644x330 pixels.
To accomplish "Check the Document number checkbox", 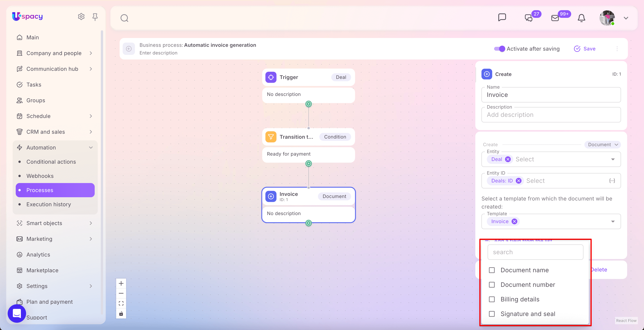I will coord(492,285).
